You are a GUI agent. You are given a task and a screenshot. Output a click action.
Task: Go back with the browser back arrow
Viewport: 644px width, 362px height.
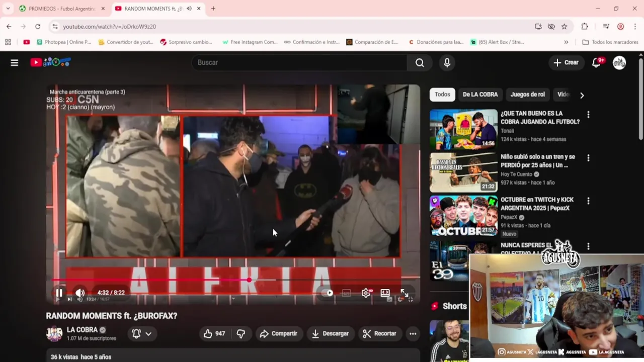pyautogui.click(x=9, y=27)
